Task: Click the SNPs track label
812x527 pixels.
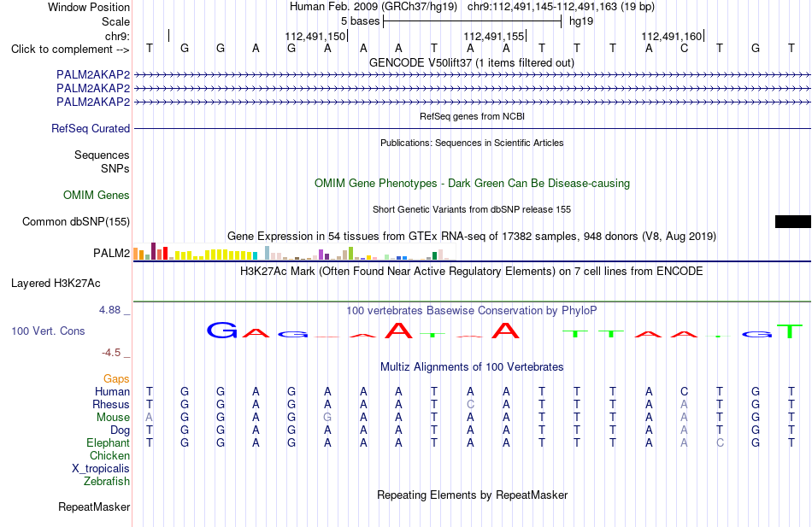Action: tap(115, 169)
